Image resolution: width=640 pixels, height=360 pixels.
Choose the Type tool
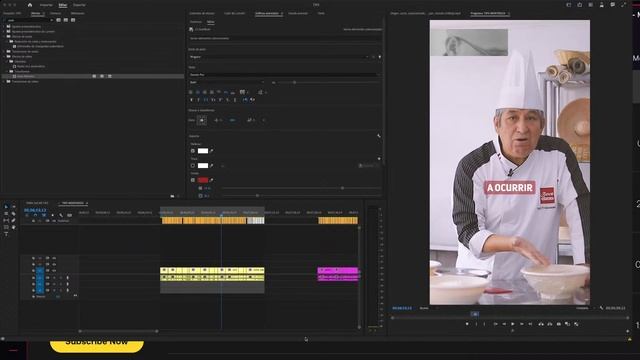click(6, 234)
